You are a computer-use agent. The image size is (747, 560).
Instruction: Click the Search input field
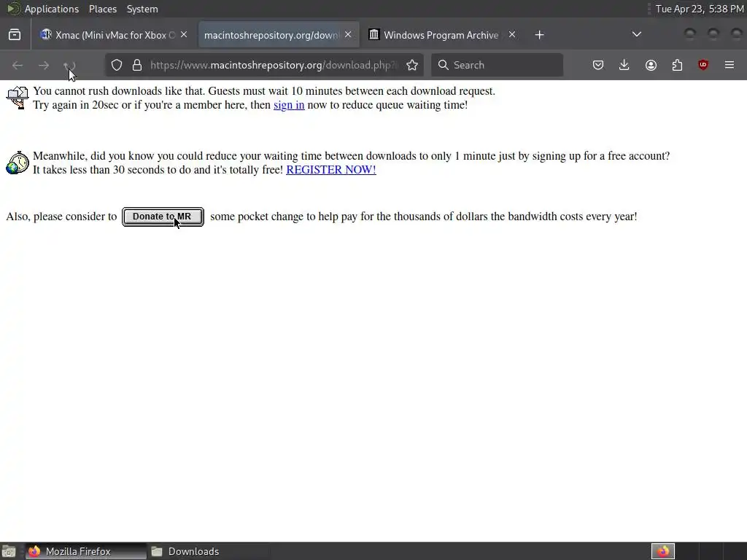(x=497, y=65)
